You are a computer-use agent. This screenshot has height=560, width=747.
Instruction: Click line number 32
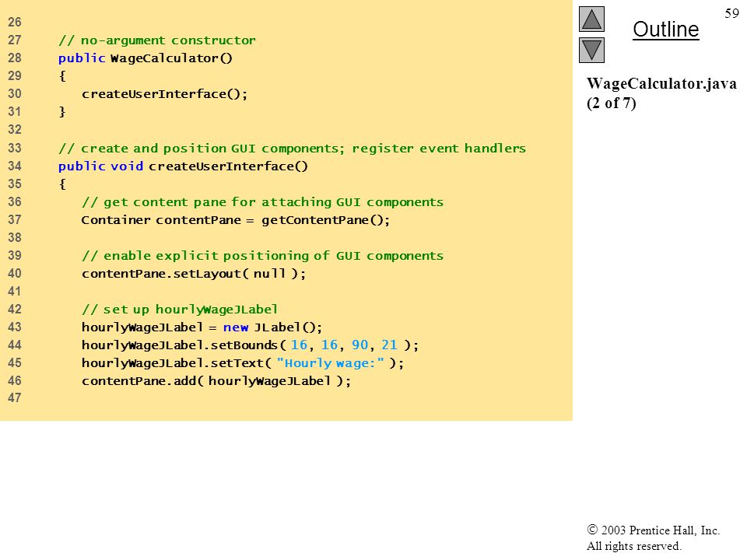click(14, 130)
